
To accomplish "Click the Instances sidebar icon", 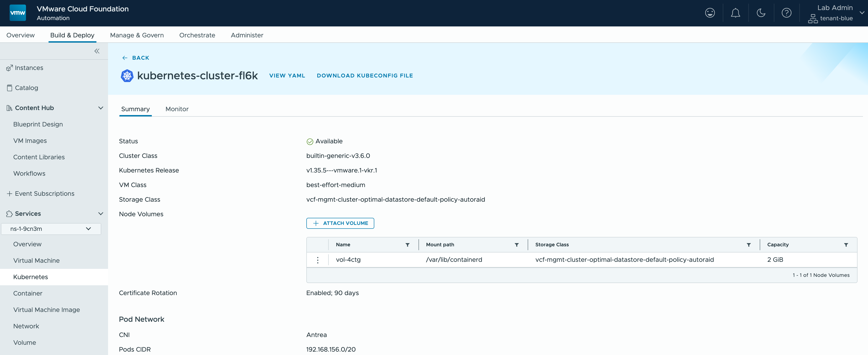I will tap(9, 68).
